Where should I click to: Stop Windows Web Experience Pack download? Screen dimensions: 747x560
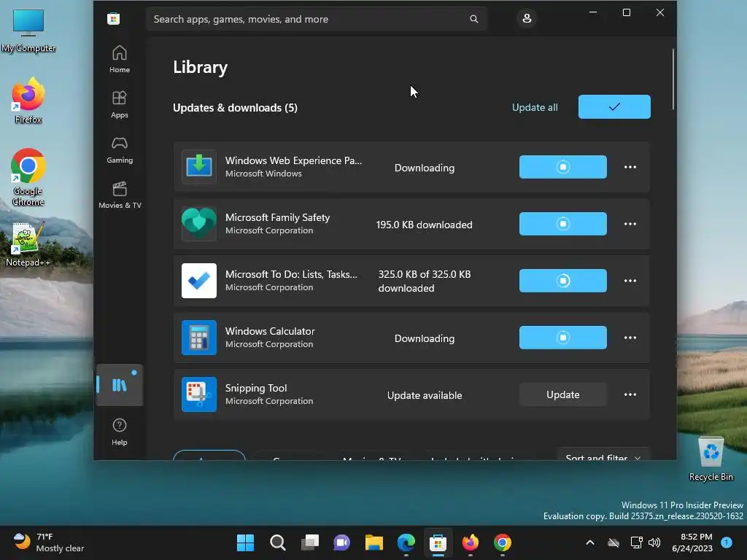tap(562, 167)
